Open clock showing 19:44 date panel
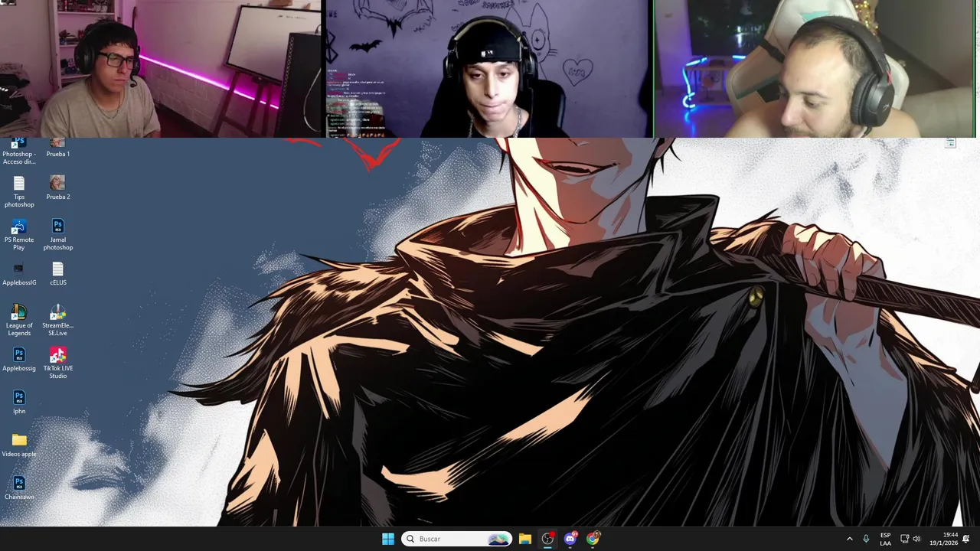 pyautogui.click(x=943, y=539)
